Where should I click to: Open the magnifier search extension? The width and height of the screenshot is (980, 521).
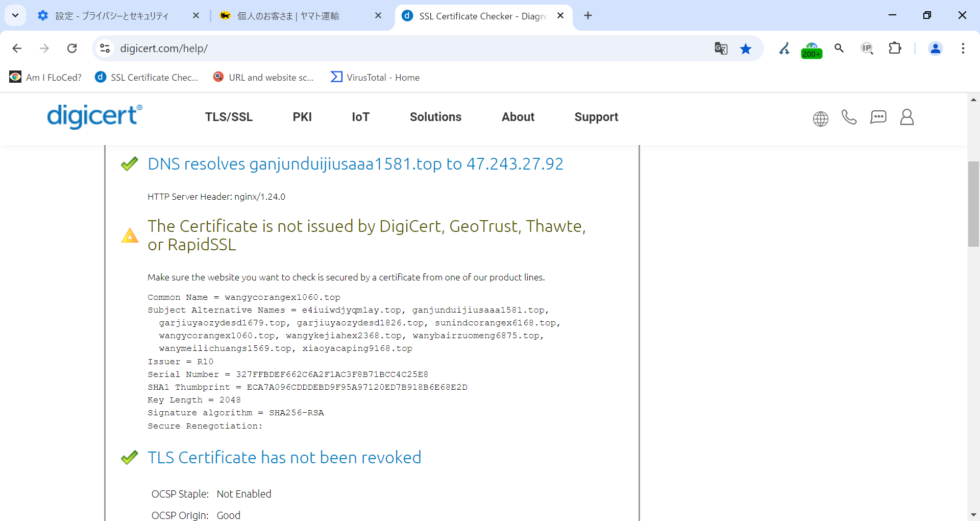coord(839,48)
